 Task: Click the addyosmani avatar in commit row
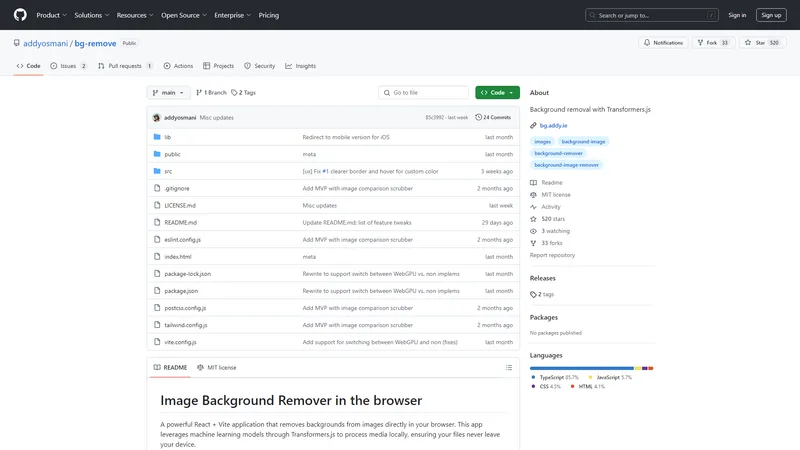pos(156,117)
